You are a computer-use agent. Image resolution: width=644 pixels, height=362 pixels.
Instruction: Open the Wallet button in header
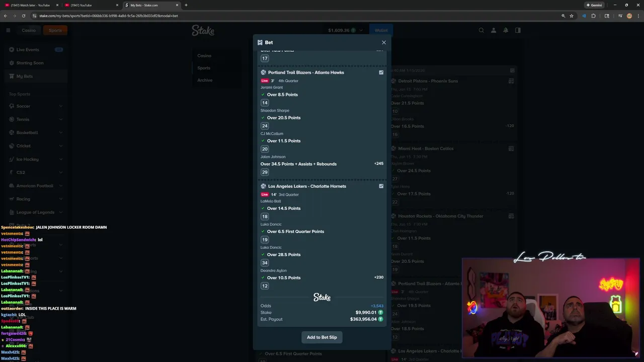(381, 30)
